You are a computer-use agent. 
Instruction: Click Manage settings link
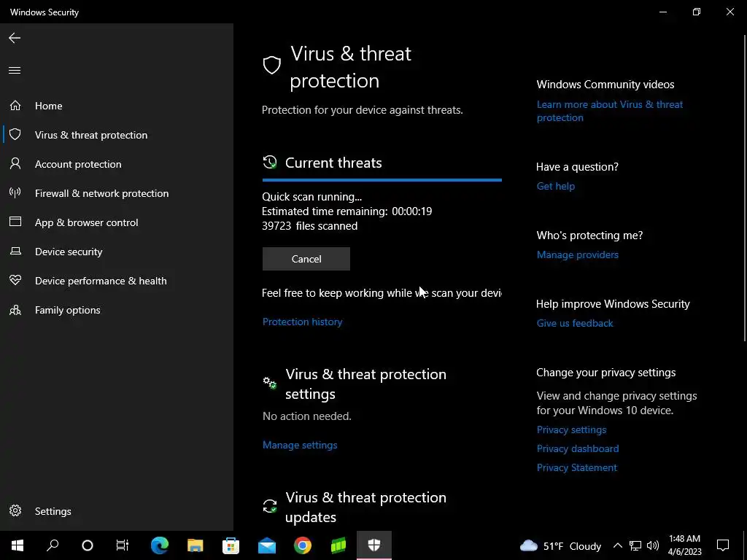click(x=300, y=445)
